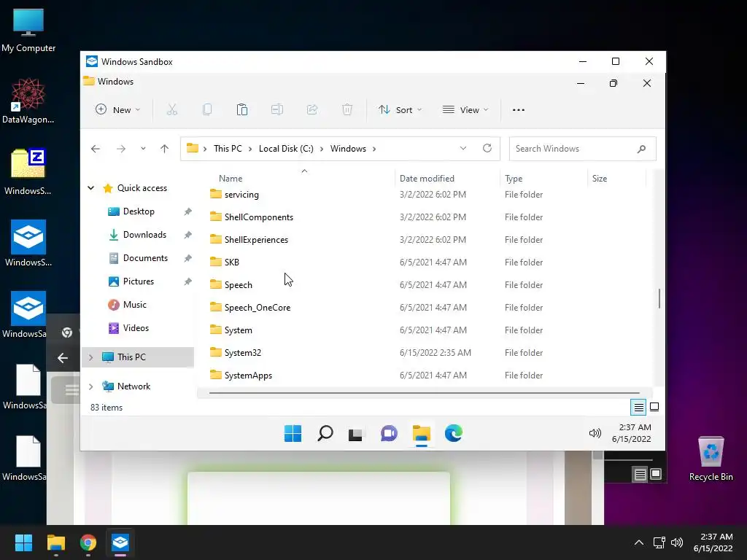This screenshot has width=747, height=560.
Task: Expand address bar history dropdown
Action: click(463, 148)
